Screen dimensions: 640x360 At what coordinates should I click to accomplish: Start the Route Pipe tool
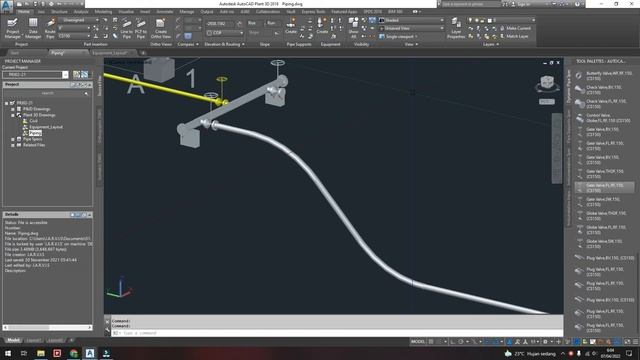pyautogui.click(x=50, y=28)
